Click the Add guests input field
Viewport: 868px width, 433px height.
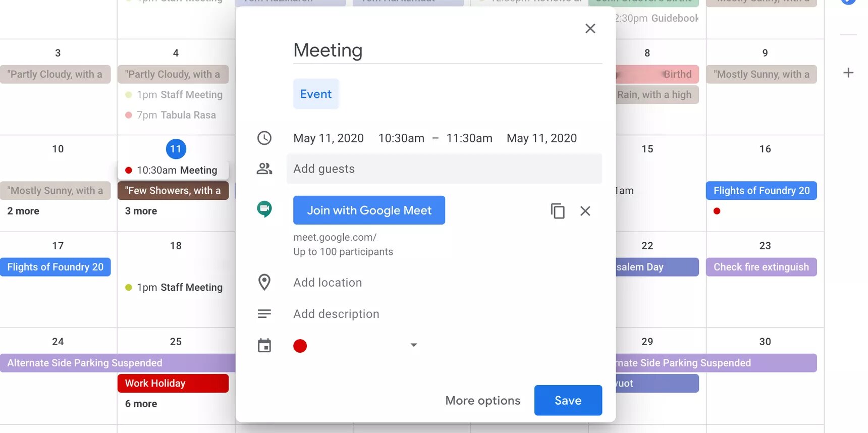pyautogui.click(x=444, y=169)
